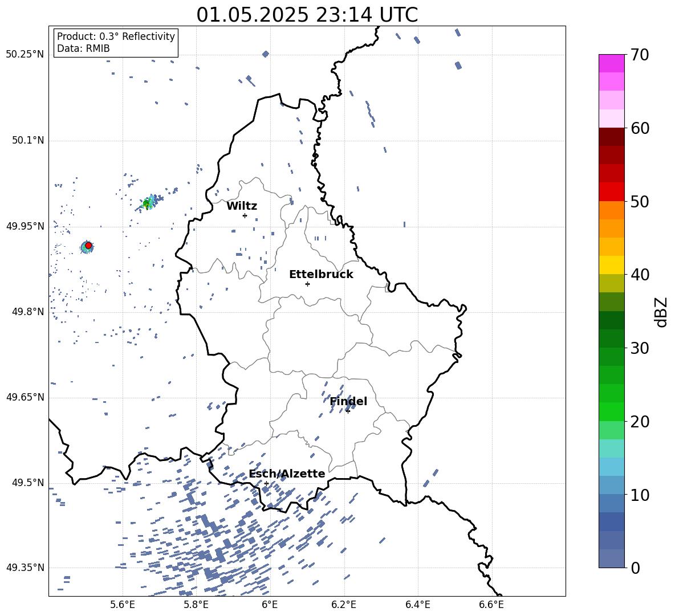
Task: Click the magenta swatch atop the colorbar
Action: pyautogui.click(x=612, y=63)
